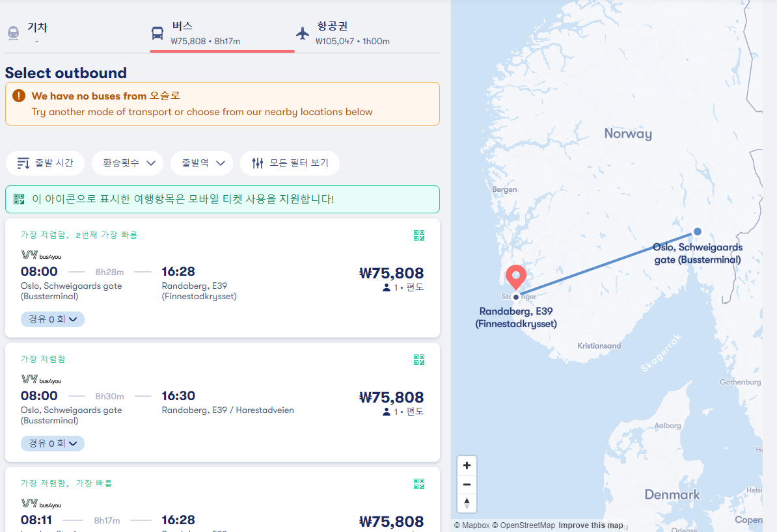Viewport: 777px width, 532px height.
Task: Expand 경유 0 회 on 8h28m trip
Action: [53, 319]
